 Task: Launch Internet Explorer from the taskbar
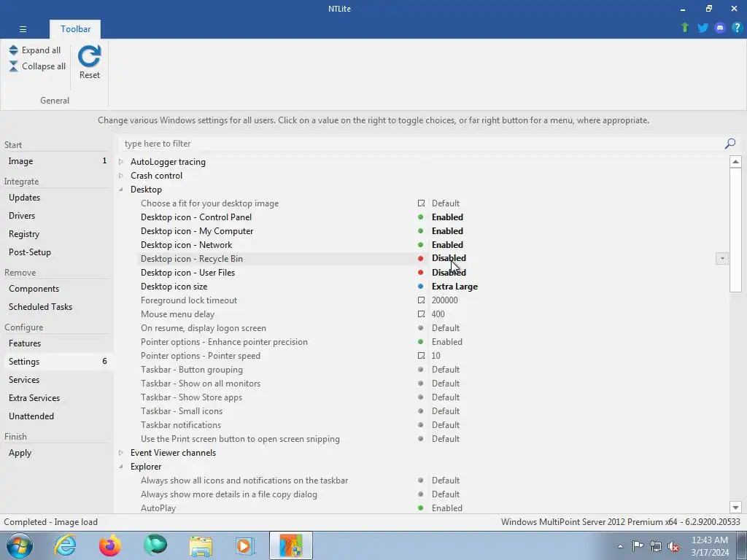pos(65,545)
